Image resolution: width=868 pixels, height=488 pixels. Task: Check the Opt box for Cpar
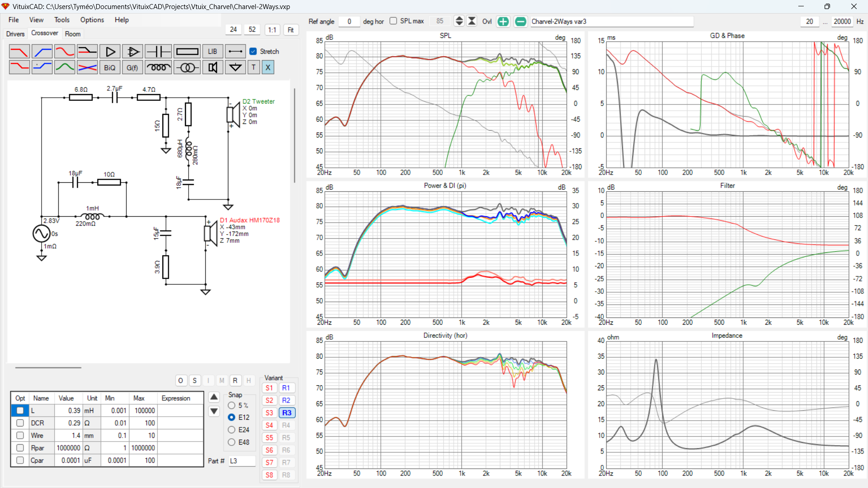point(20,460)
